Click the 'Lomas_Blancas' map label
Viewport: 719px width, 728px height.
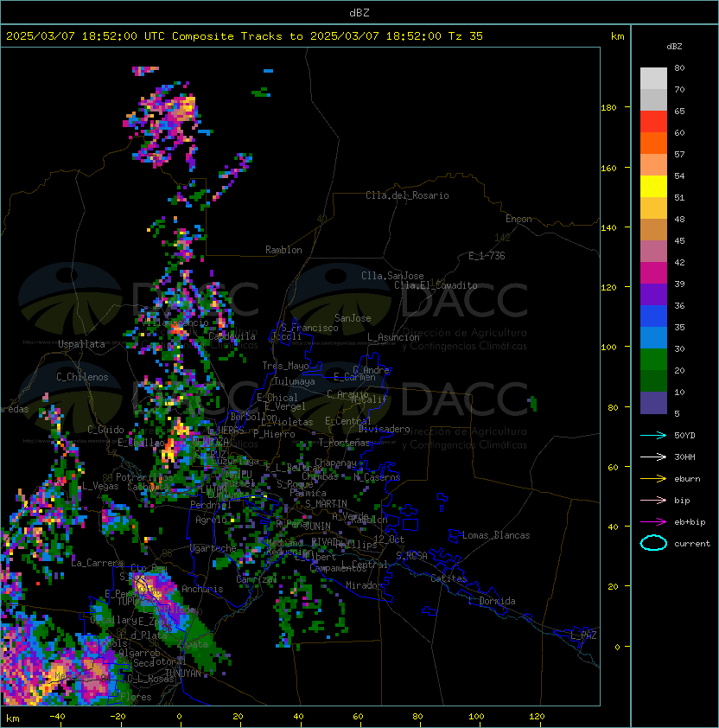tap(496, 535)
